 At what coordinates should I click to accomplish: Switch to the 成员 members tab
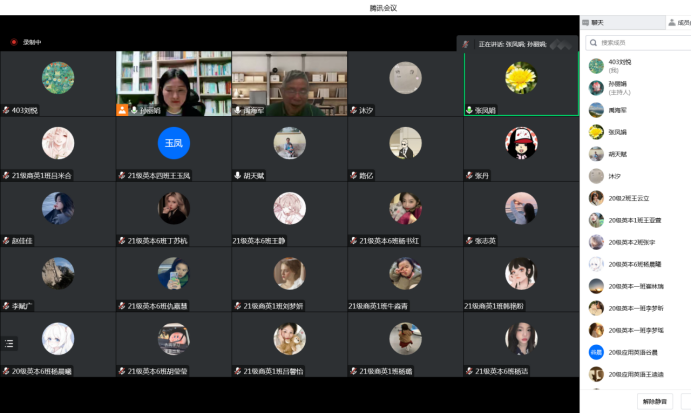pyautogui.click(x=678, y=22)
